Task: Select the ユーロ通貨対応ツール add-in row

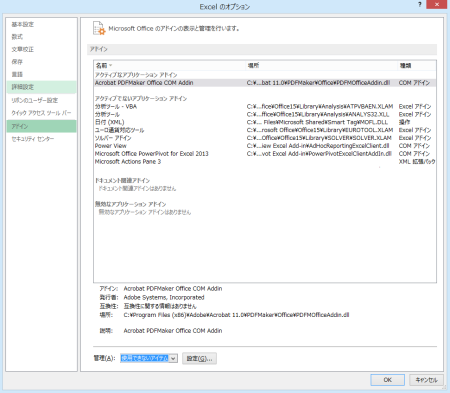Action: click(x=265, y=130)
